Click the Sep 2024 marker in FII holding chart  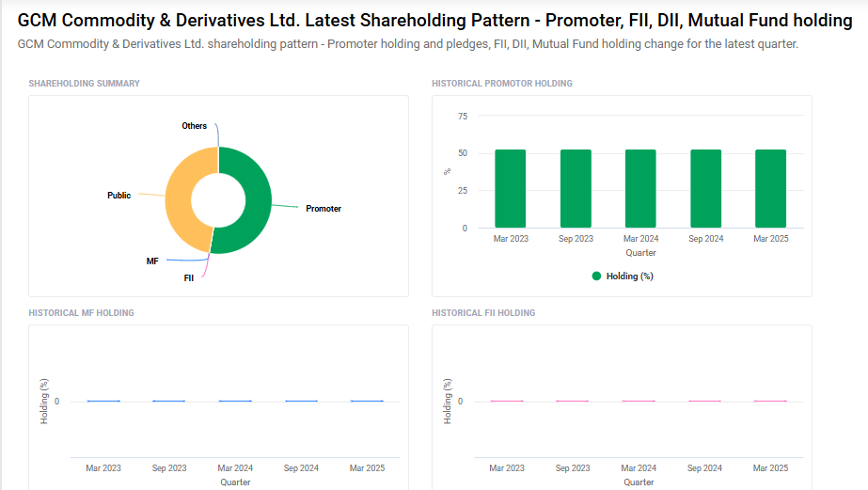(x=704, y=402)
